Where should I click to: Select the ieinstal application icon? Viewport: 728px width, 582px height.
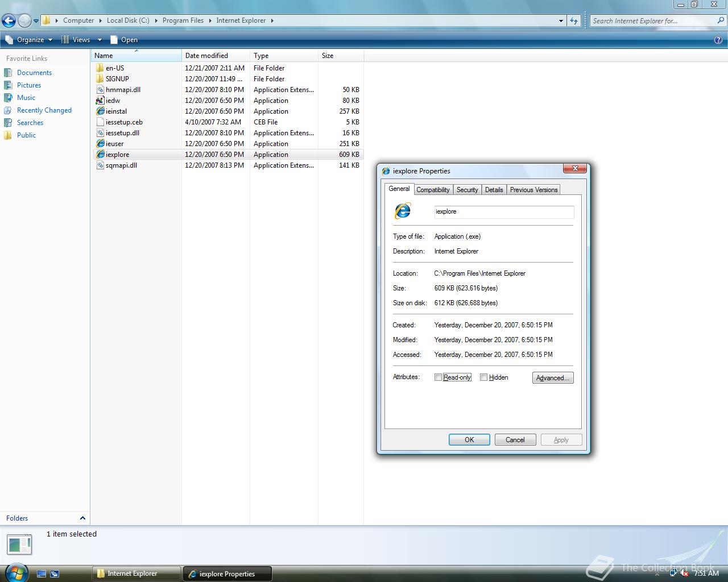pyautogui.click(x=100, y=111)
